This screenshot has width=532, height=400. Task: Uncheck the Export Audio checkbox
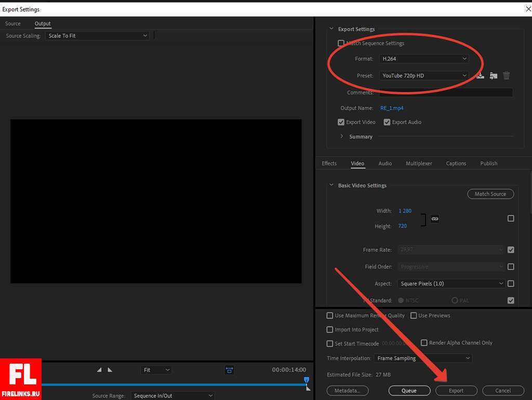tap(387, 122)
